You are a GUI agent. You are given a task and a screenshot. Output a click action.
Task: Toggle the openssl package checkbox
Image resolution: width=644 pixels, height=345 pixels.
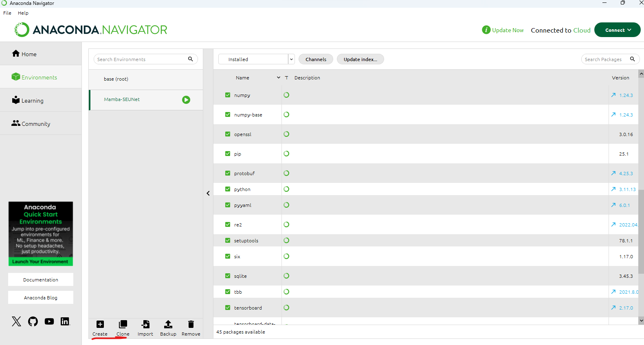pyautogui.click(x=228, y=134)
